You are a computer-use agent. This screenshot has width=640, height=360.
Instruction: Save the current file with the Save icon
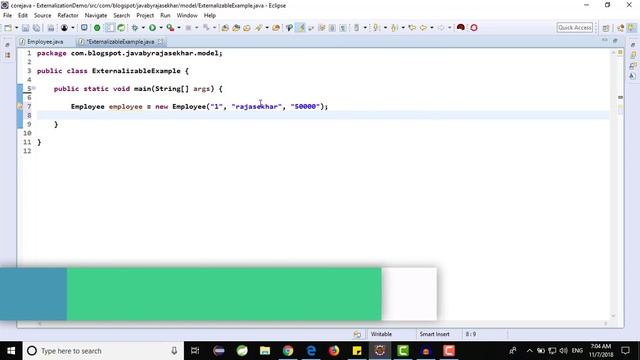(25, 28)
